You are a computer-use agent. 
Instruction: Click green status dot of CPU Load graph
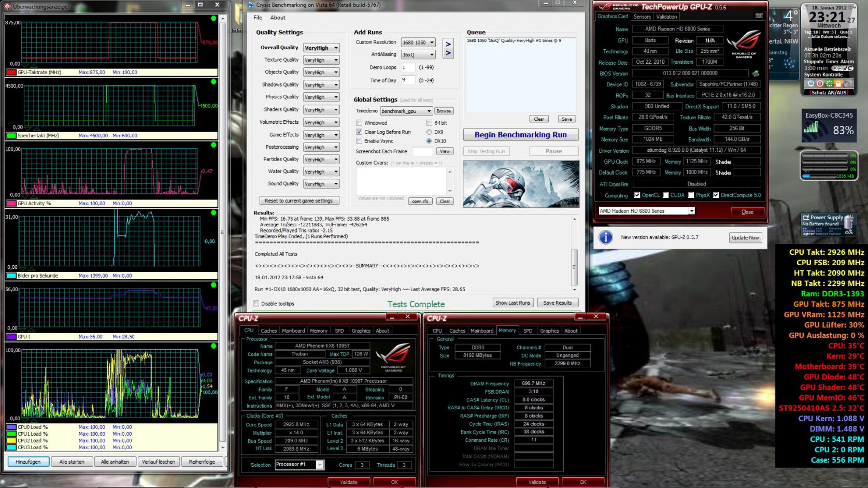point(214,346)
